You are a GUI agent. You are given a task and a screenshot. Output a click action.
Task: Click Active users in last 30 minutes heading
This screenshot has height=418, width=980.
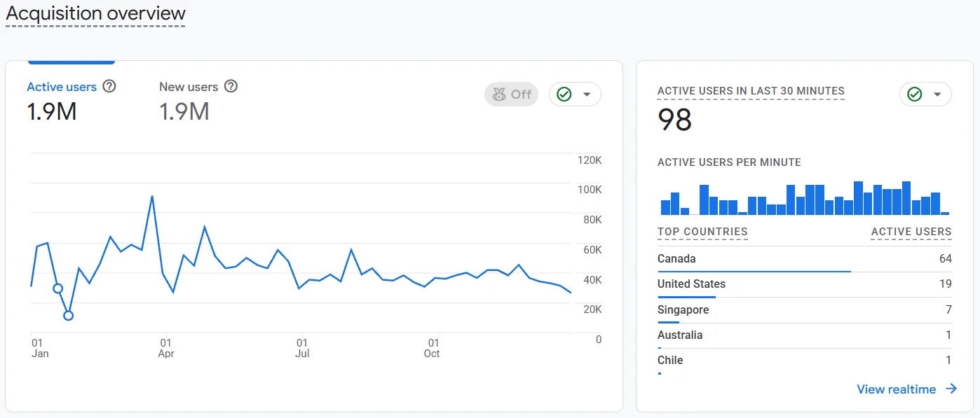751,91
